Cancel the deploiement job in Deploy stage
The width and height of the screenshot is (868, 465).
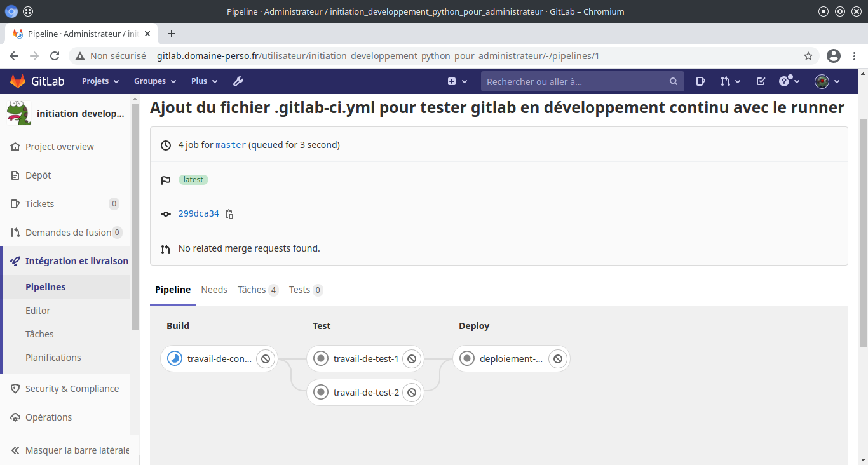click(x=558, y=359)
